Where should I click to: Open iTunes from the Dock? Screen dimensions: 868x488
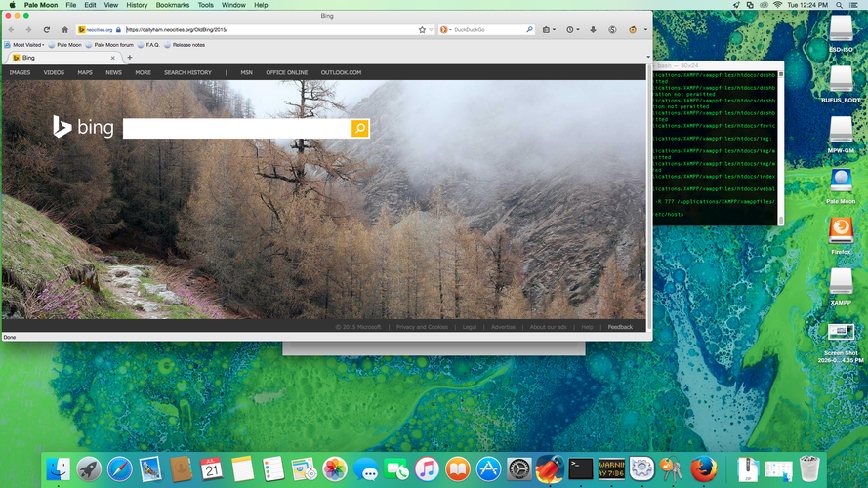tap(427, 469)
